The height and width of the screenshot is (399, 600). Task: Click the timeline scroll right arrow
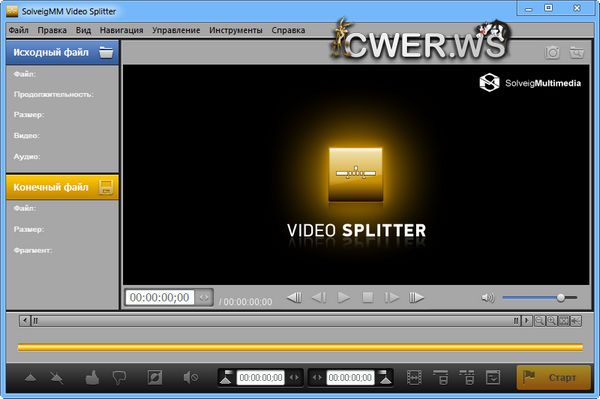(527, 320)
